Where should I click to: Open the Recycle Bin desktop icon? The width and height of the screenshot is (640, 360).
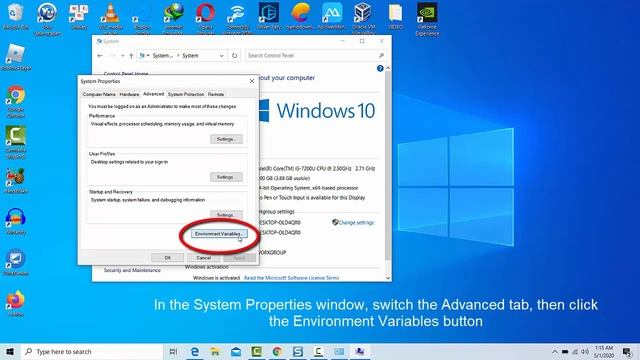pos(16,16)
